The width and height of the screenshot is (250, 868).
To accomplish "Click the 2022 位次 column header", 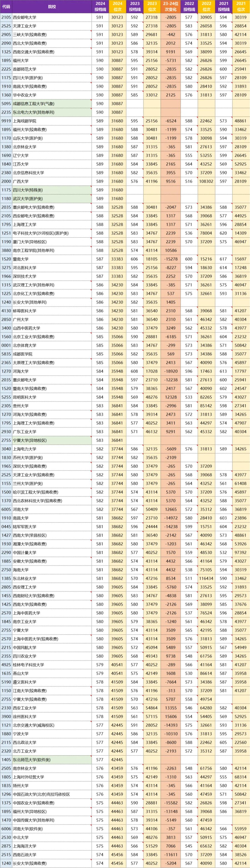I will click(206, 7).
